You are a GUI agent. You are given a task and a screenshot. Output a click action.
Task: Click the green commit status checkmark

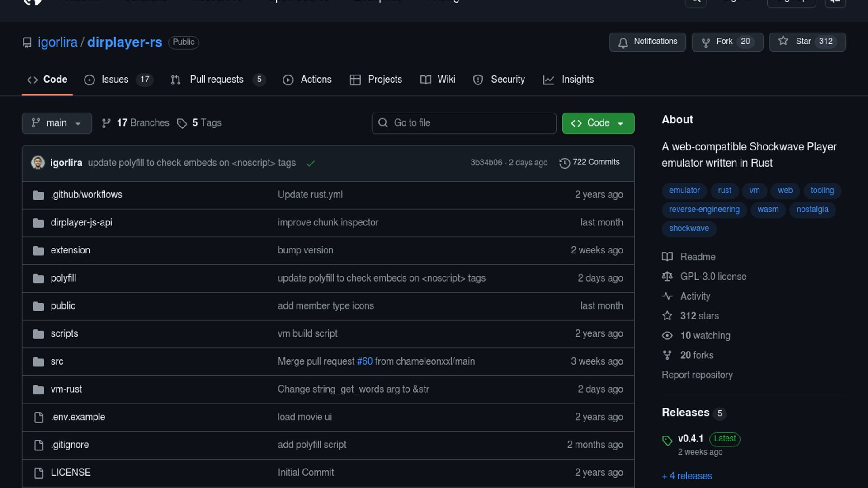pyautogui.click(x=310, y=163)
